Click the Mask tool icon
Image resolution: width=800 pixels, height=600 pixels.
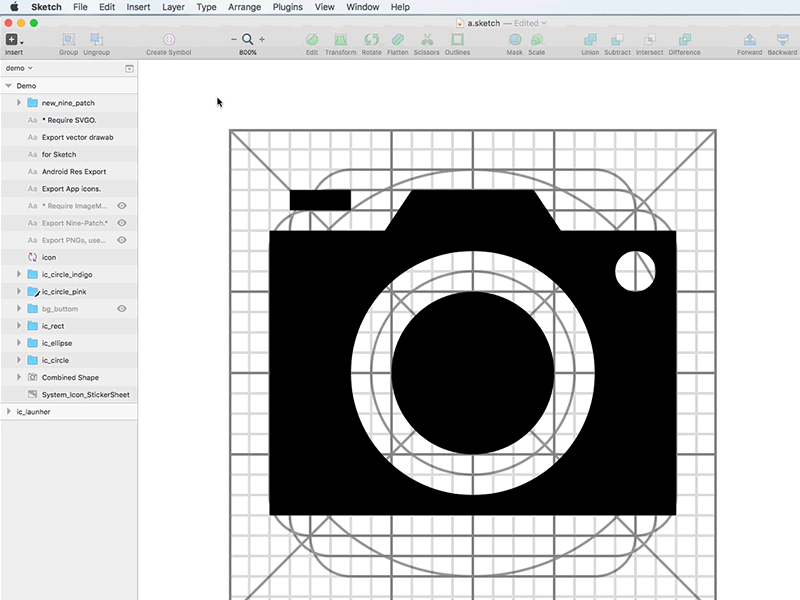tap(515, 40)
